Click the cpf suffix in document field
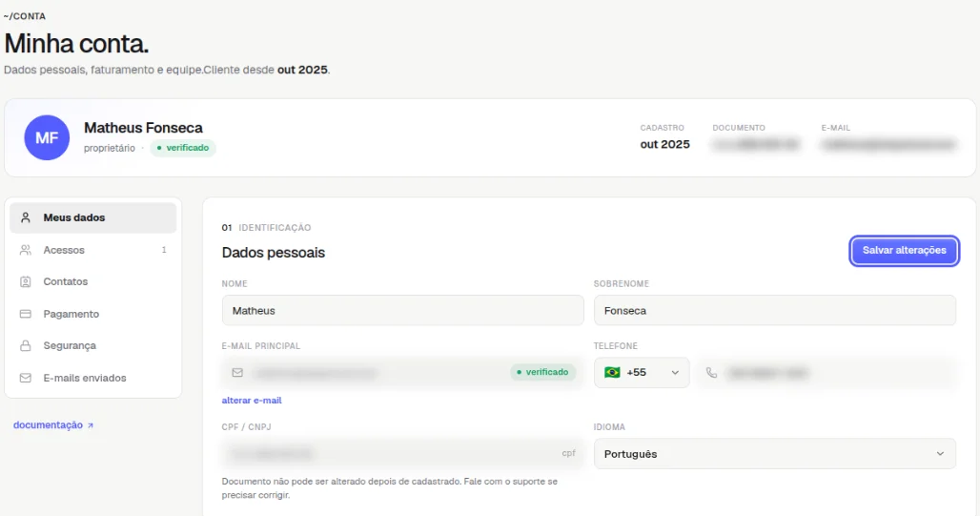The height and width of the screenshot is (516, 980). (568, 453)
